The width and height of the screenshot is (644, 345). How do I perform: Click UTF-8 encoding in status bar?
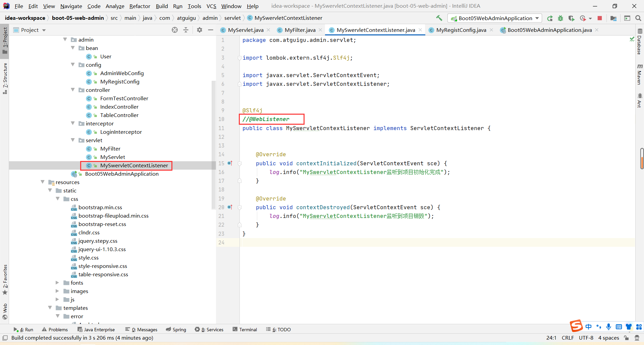pyautogui.click(x=586, y=338)
